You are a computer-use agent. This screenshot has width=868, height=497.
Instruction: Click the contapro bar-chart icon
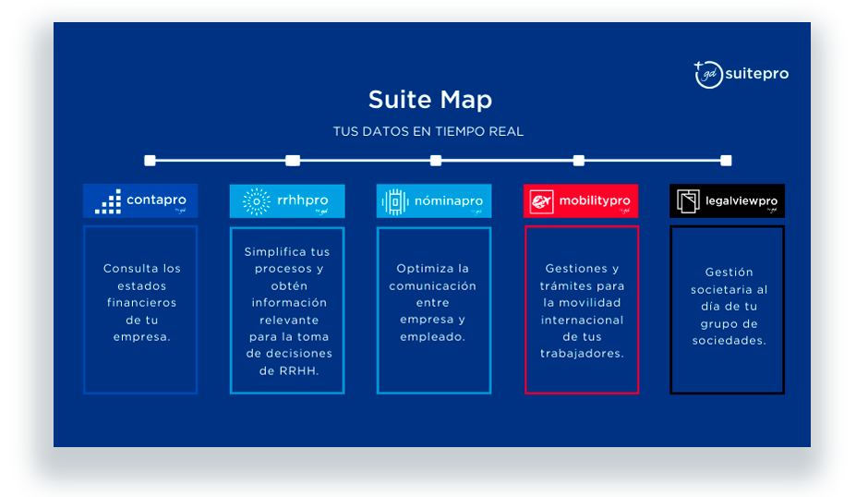click(x=108, y=201)
